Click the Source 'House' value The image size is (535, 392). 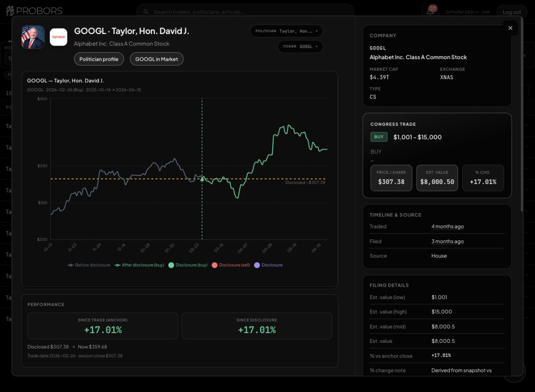(439, 256)
